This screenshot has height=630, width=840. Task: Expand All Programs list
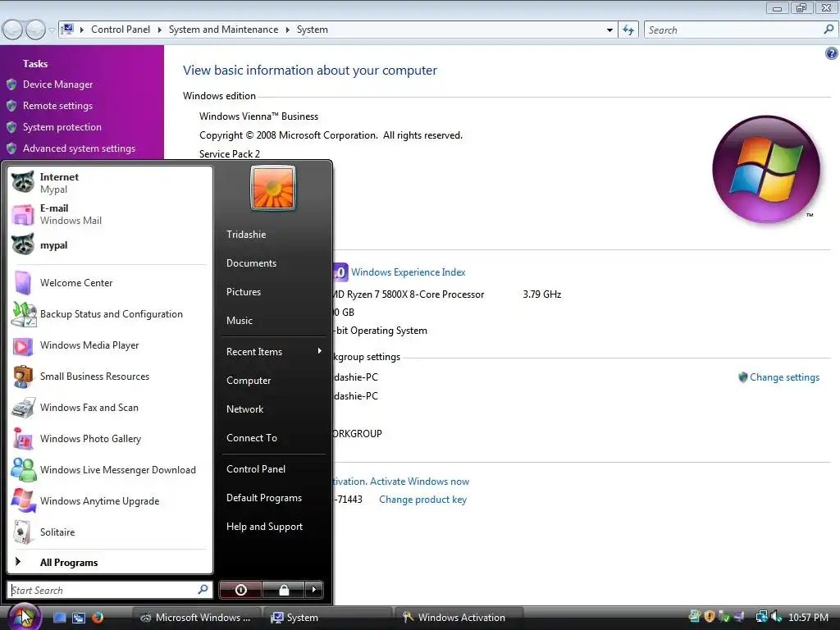coord(110,562)
